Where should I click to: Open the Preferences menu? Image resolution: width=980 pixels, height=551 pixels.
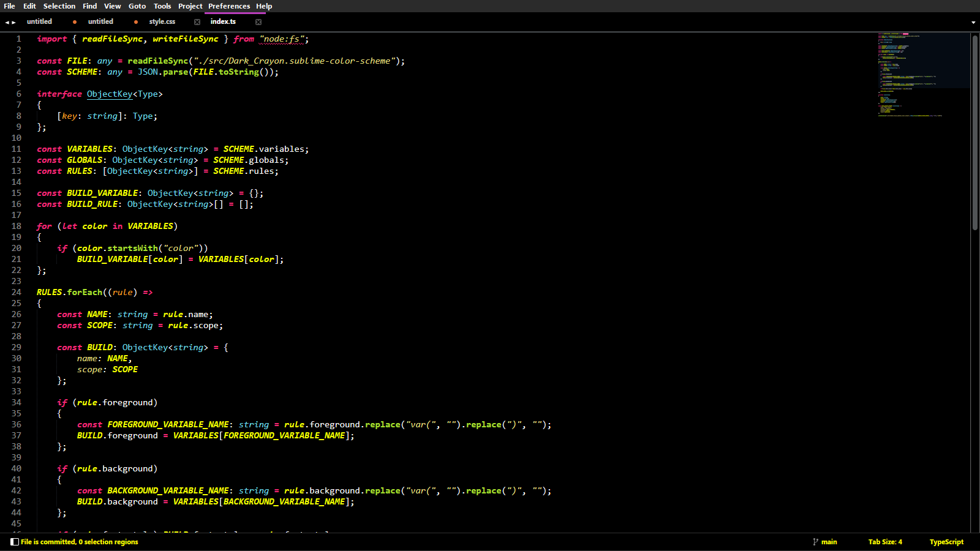pos(229,6)
